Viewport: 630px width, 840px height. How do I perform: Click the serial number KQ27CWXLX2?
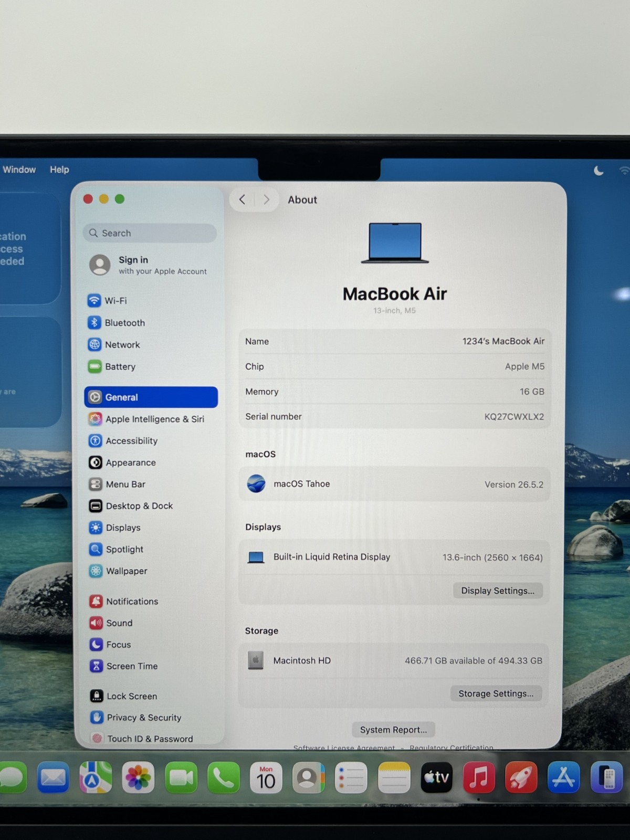(x=514, y=416)
